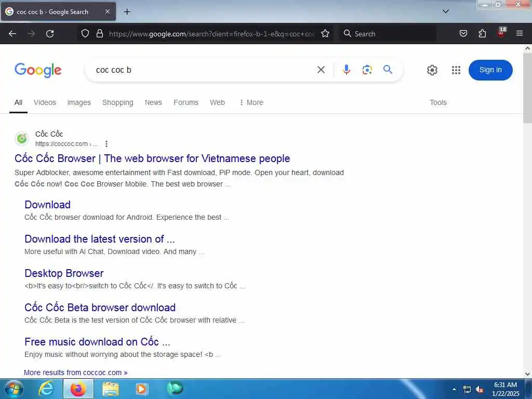Switch to the Images tab
The image size is (532, 399).
(x=79, y=102)
